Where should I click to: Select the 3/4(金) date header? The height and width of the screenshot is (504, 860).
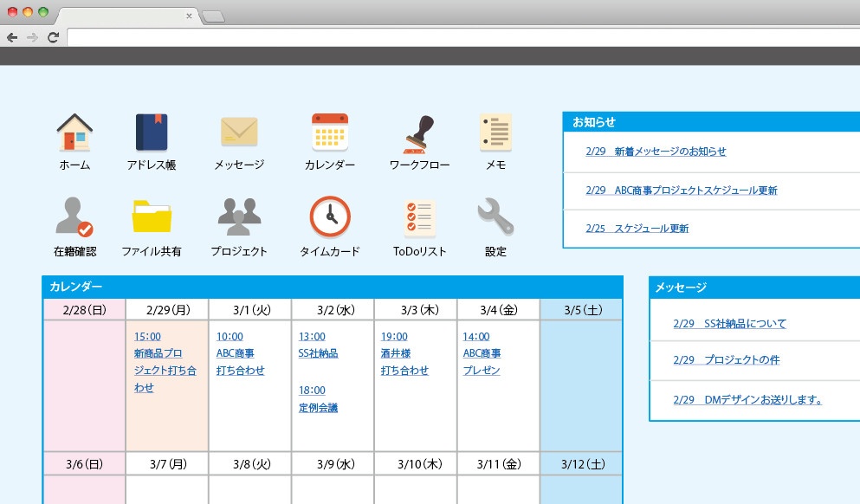[x=499, y=310]
